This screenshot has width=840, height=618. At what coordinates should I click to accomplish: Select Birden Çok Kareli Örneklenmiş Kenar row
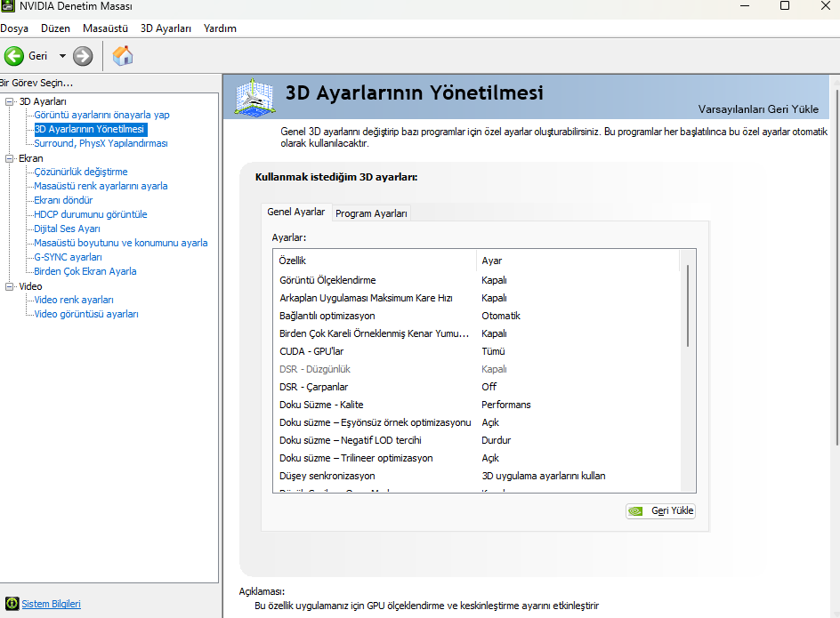[477, 333]
